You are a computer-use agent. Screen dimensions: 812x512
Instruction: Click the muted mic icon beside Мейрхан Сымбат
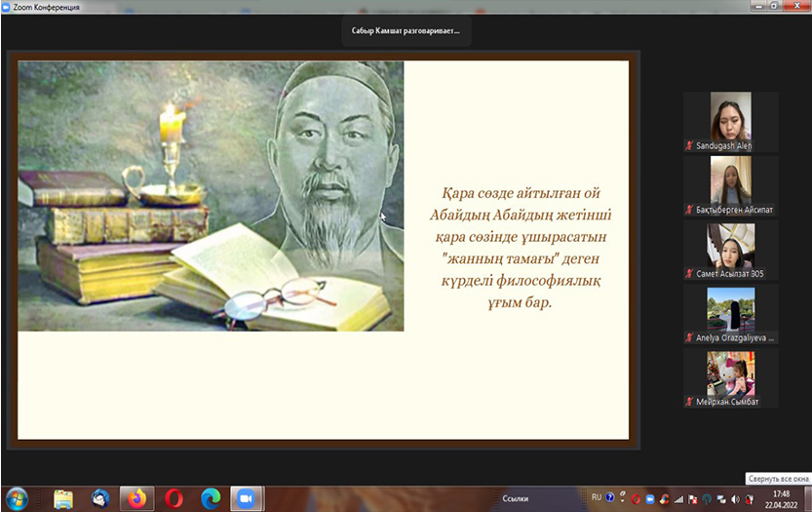point(689,402)
